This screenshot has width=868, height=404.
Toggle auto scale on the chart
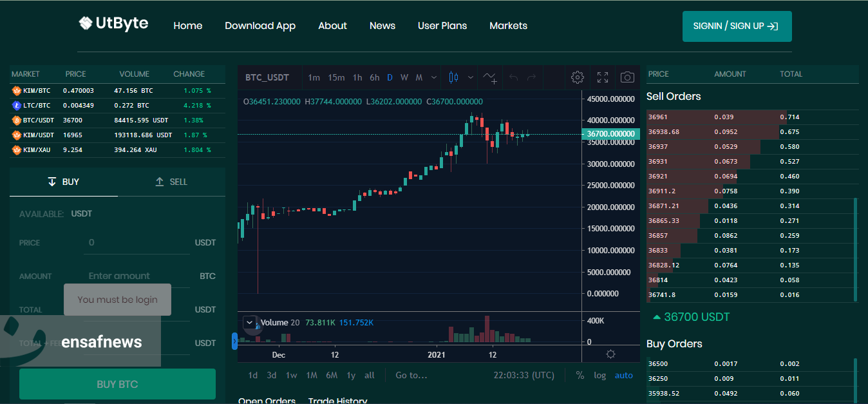coord(623,375)
